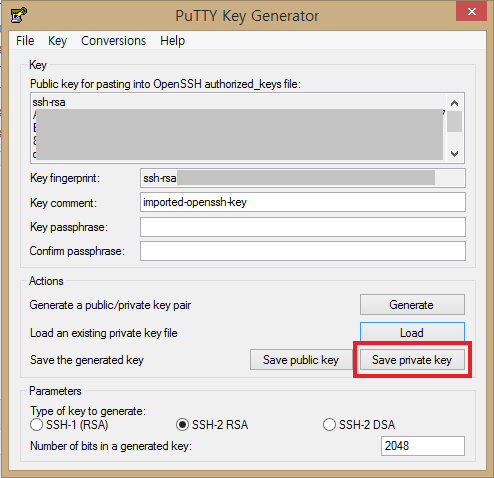
Task: Click 'Save the generated key' text
Action: coord(87,360)
